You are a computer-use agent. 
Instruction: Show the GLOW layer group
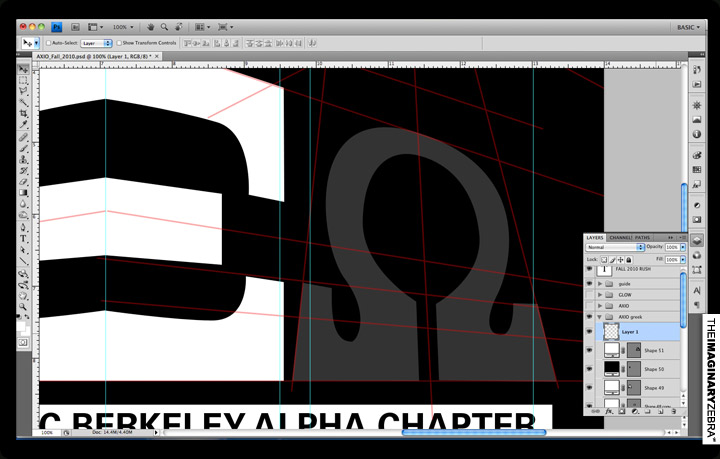592,295
